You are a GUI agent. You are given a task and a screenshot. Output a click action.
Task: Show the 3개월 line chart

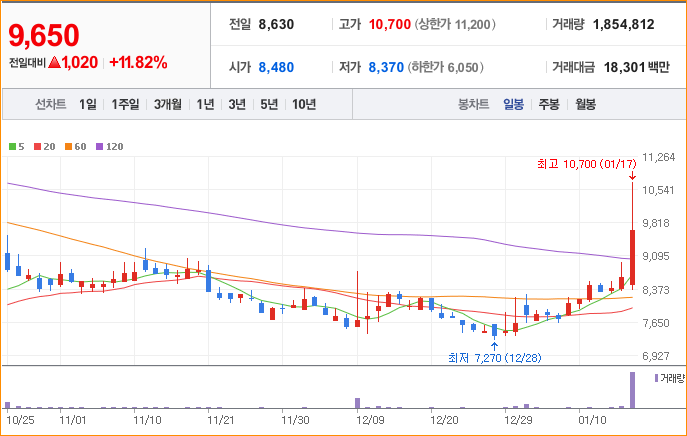pyautogui.click(x=167, y=104)
